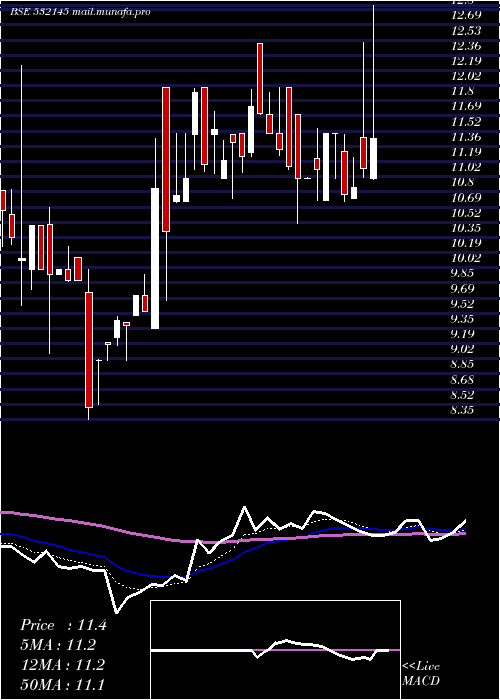Viewport: 500px width, 700px height.
Task: Click the '5MA : 11.2' readout
Action: 58,645
